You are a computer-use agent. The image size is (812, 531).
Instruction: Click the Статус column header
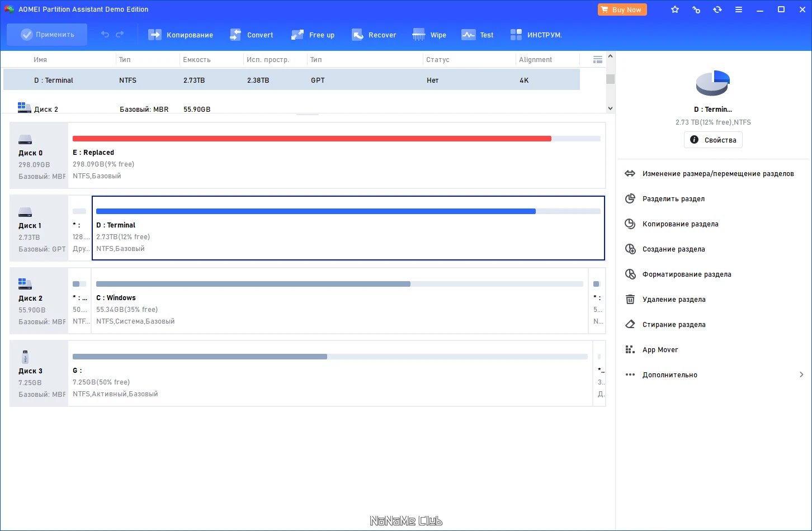point(438,60)
